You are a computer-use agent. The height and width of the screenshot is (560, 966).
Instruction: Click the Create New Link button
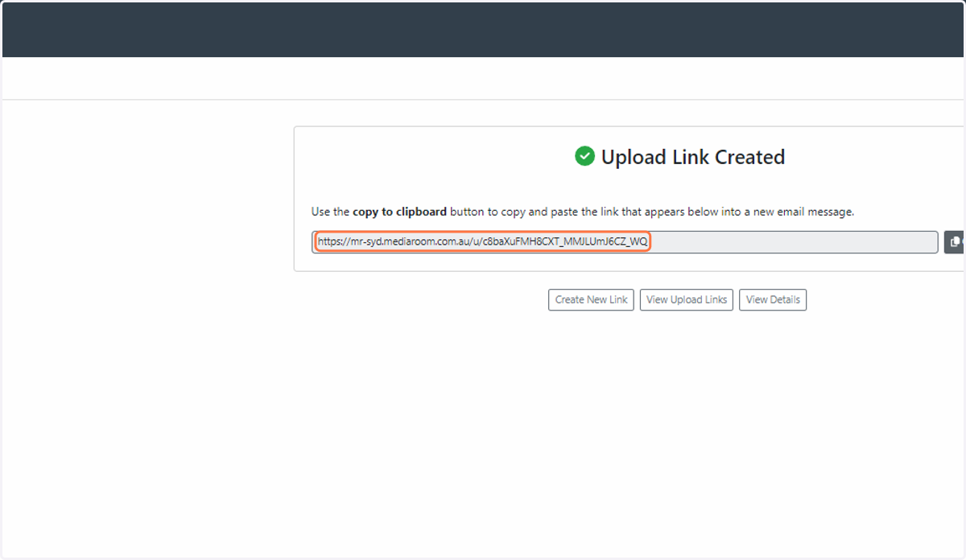point(591,300)
